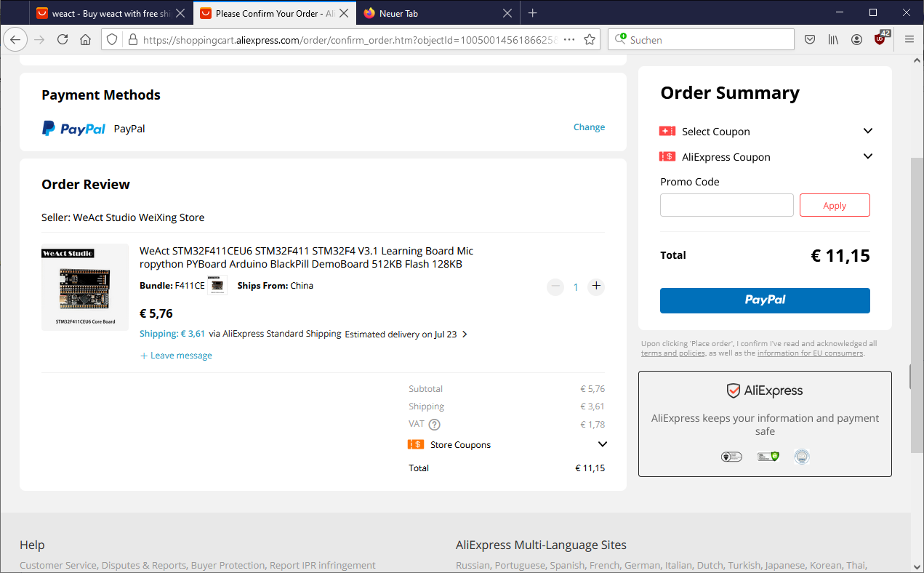924x573 pixels.
Task: Close the Neuer Tab tab
Action: click(507, 13)
